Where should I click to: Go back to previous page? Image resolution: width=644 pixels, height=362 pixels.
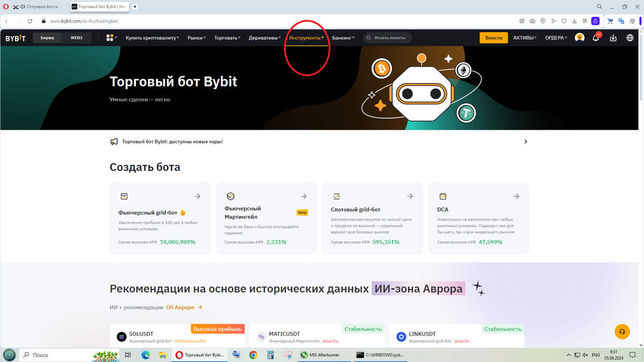pos(6,21)
